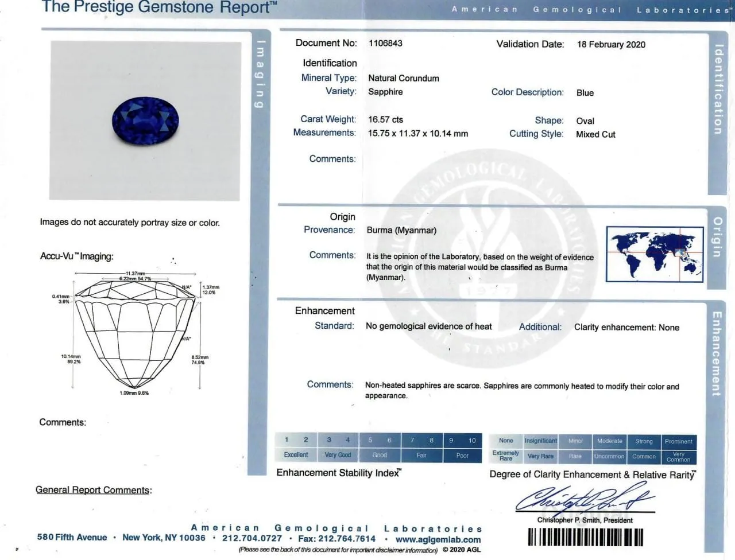Screen dimensions: 735x560
Task: Click the 'Extremely Rare' rarity cell
Action: (506, 456)
